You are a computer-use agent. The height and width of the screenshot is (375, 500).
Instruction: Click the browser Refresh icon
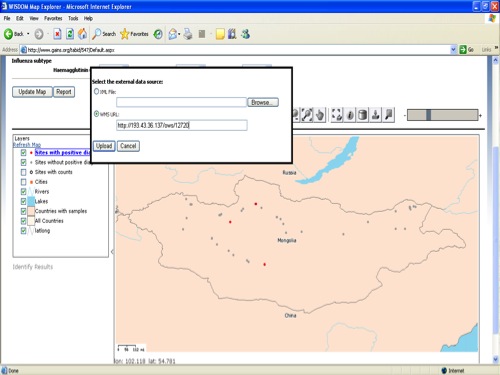tap(70, 34)
